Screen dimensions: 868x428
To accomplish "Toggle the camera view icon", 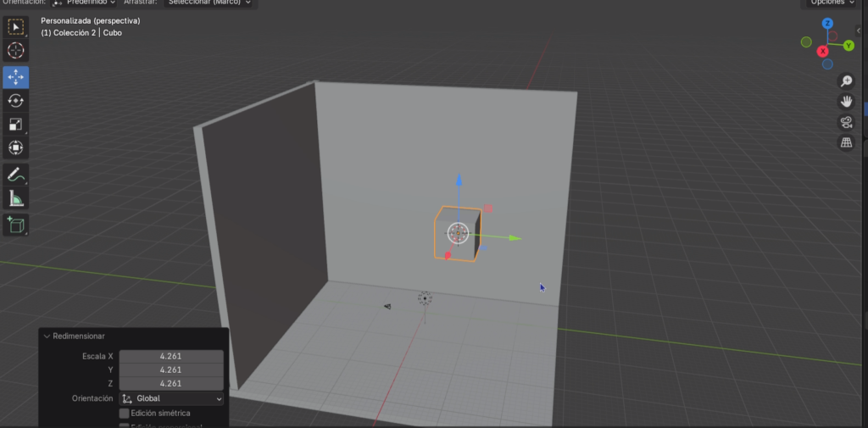I will tap(846, 122).
